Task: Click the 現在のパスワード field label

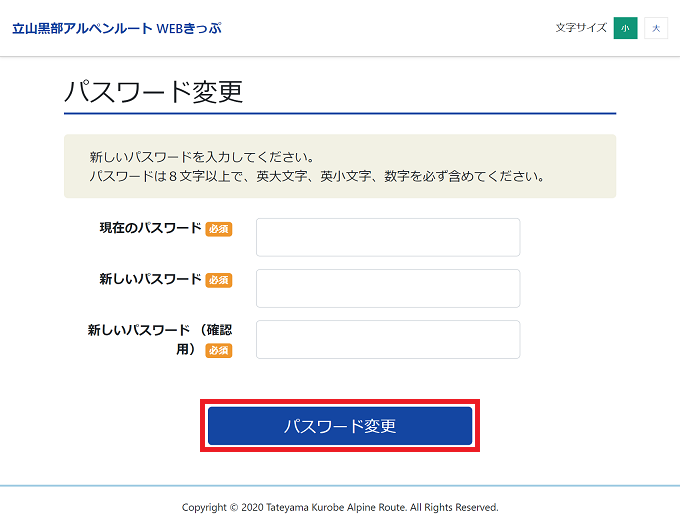Action: click(x=150, y=228)
